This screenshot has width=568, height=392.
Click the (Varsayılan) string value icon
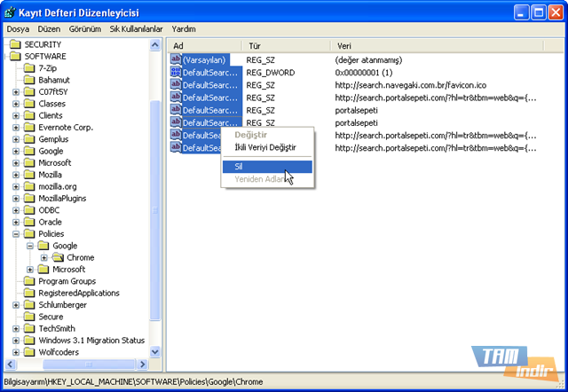tap(176, 59)
